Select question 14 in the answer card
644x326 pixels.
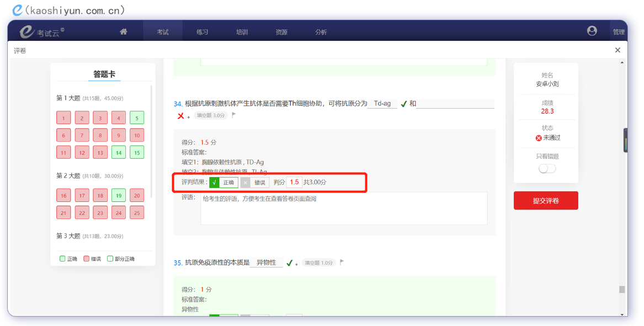pyautogui.click(x=119, y=152)
